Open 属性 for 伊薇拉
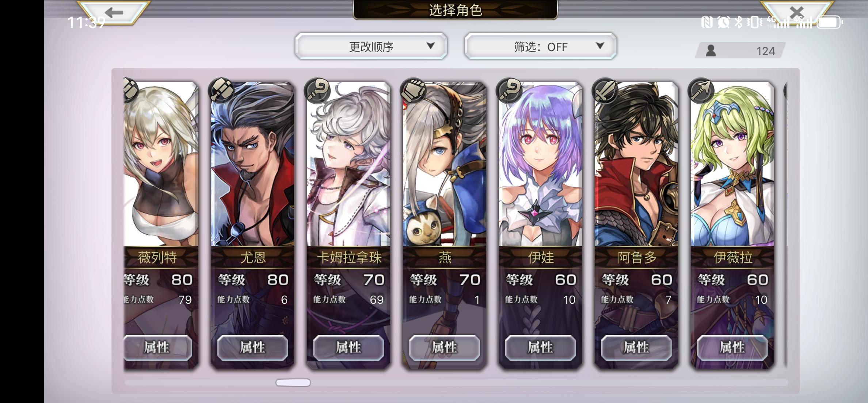 pyautogui.click(x=732, y=348)
